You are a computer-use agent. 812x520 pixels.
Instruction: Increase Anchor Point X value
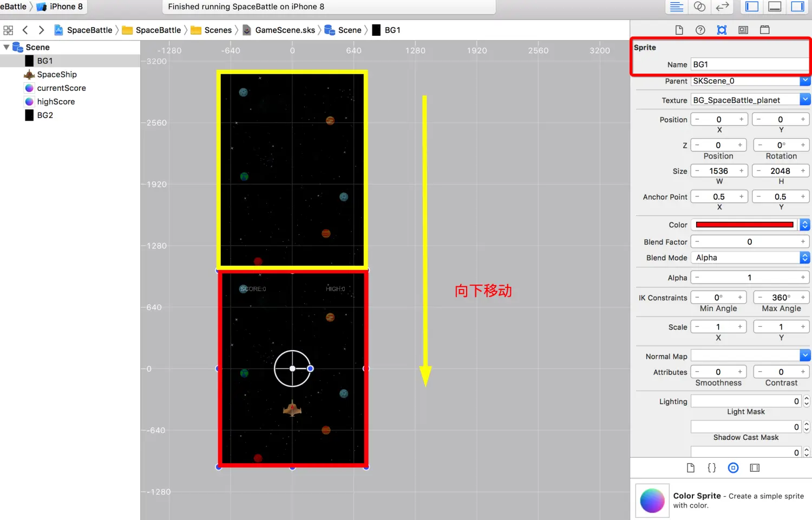tap(741, 197)
